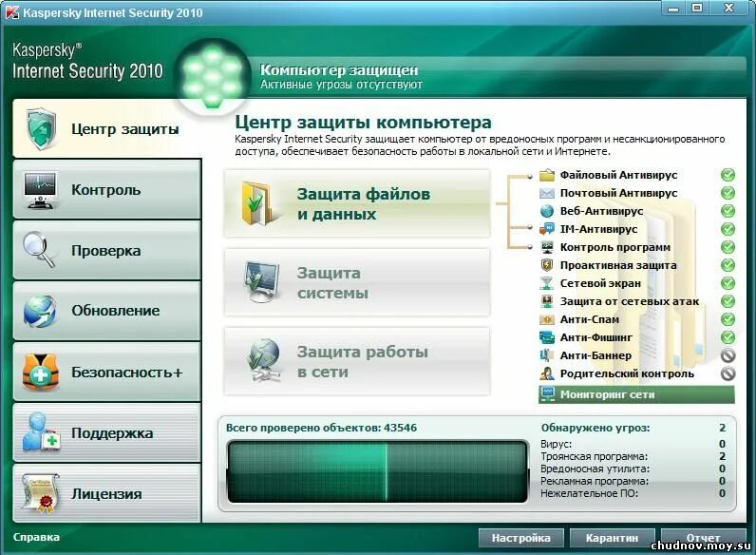
Task: Toggle Веб-Антивирус green status check
Action: click(728, 211)
